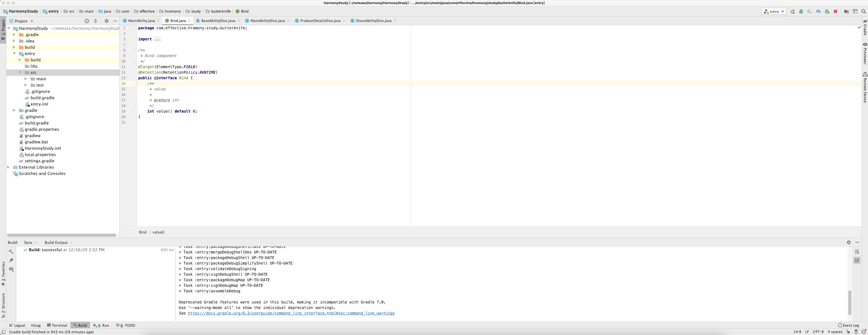Toggle soft-wrap in build output
This screenshot has height=335, width=868.
point(857,252)
